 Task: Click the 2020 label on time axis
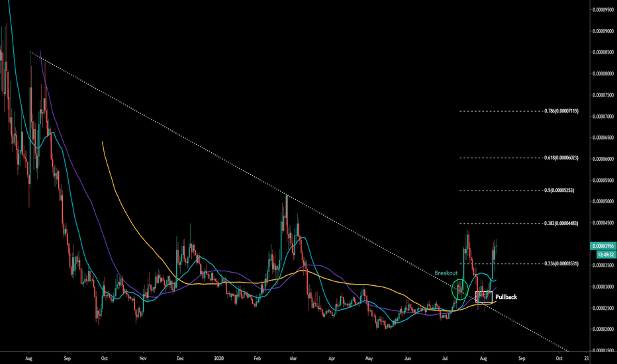click(x=218, y=359)
